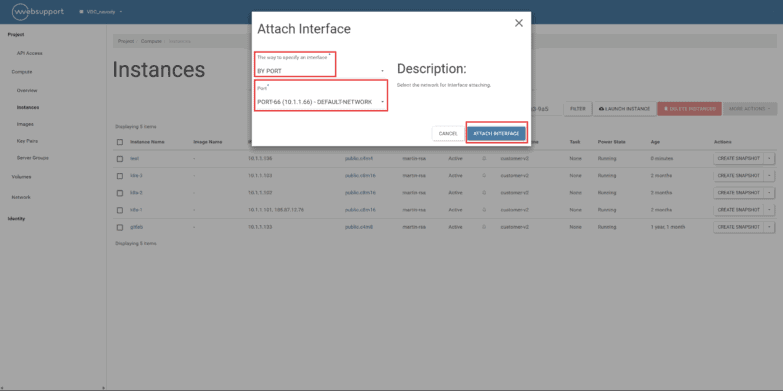Click the Age column header
This screenshot has height=391, width=783.
click(655, 142)
